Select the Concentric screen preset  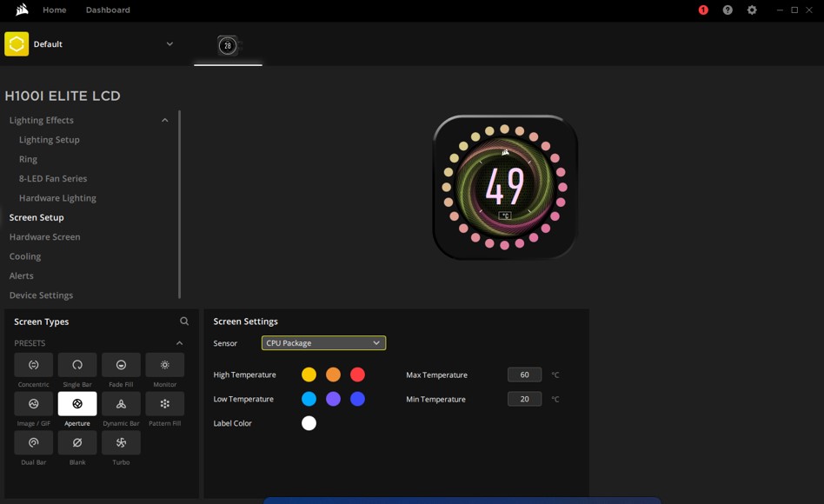point(34,365)
